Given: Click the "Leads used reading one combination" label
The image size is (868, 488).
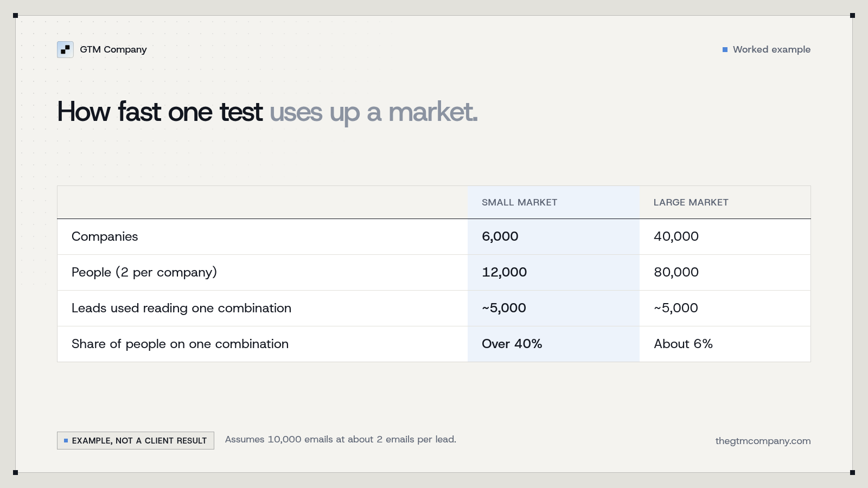Looking at the screenshot, I should click(x=181, y=308).
